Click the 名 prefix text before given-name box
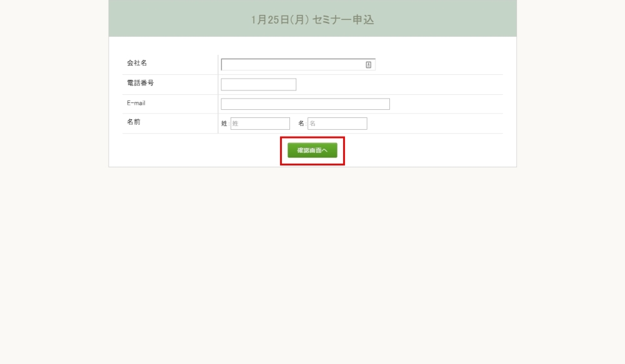 click(x=301, y=124)
